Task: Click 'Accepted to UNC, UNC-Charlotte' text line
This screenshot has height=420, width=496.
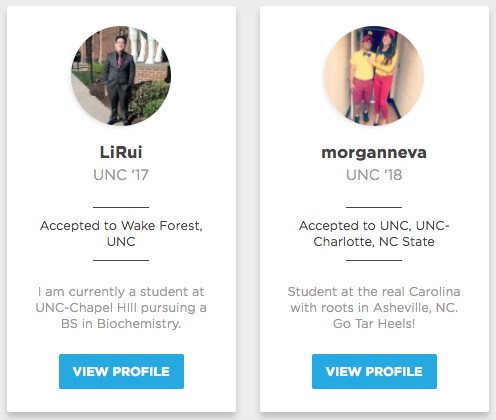Action: tap(374, 226)
